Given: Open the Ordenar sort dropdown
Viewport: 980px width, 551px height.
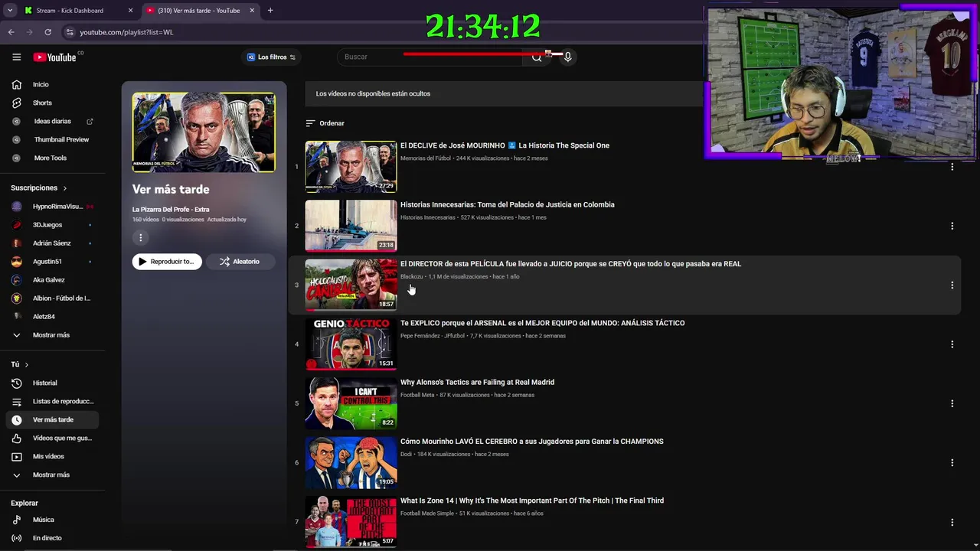Looking at the screenshot, I should tap(325, 123).
